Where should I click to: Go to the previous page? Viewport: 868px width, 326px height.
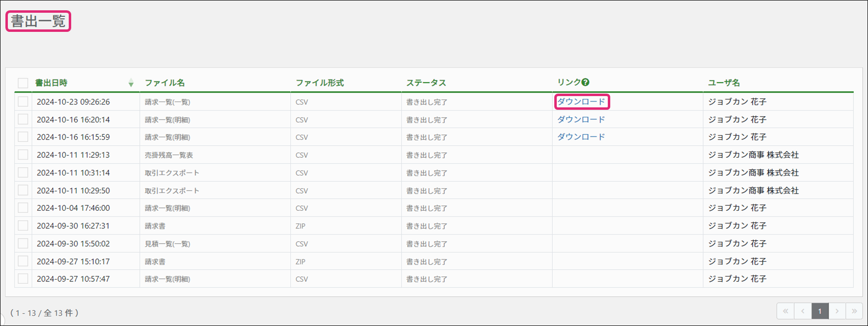[803, 311]
